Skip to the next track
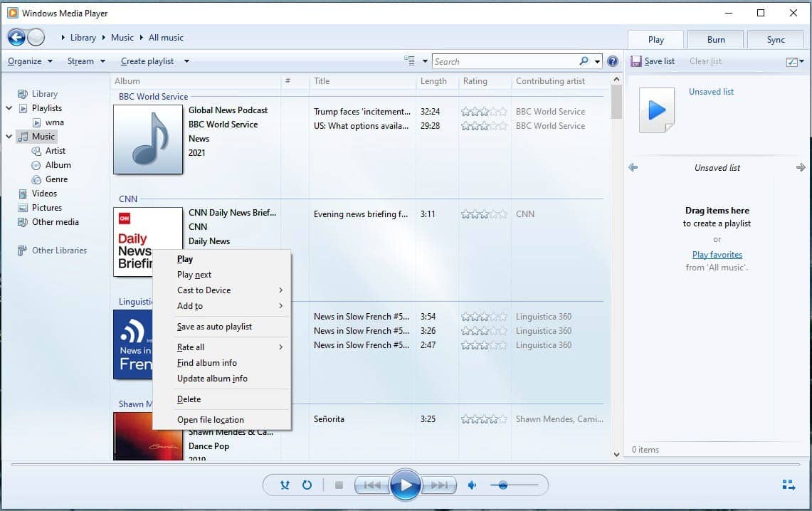The width and height of the screenshot is (812, 511). tap(439, 485)
